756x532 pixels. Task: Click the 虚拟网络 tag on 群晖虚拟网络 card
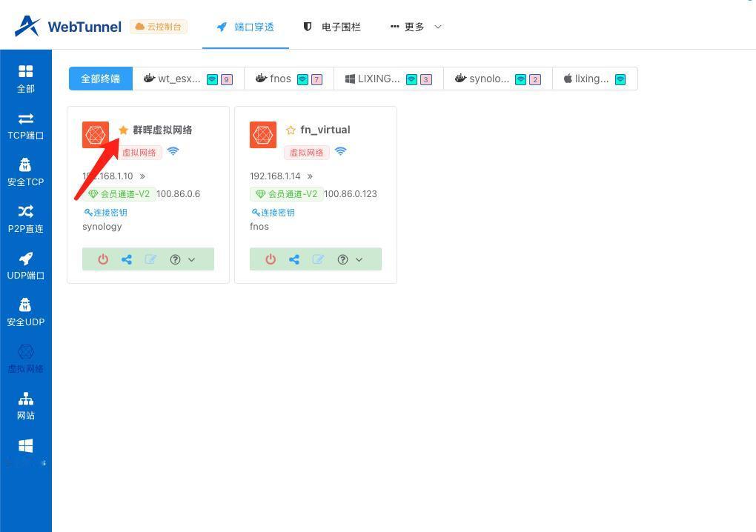139,153
